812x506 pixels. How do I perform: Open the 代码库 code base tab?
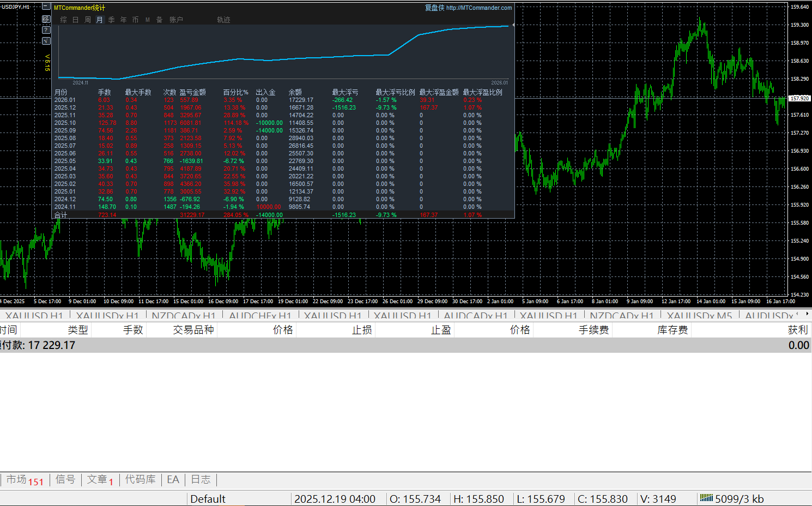coord(141,479)
